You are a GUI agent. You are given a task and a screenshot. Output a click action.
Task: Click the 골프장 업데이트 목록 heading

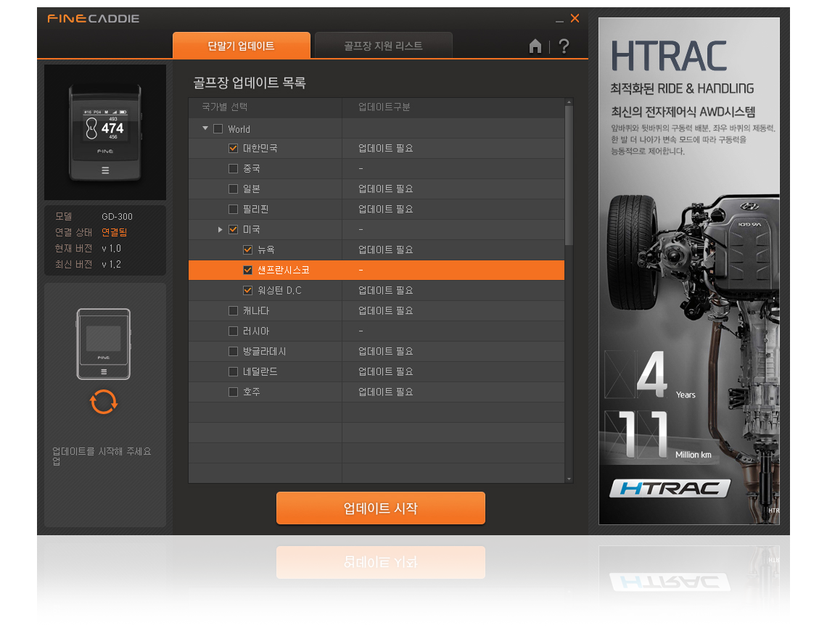250,83
